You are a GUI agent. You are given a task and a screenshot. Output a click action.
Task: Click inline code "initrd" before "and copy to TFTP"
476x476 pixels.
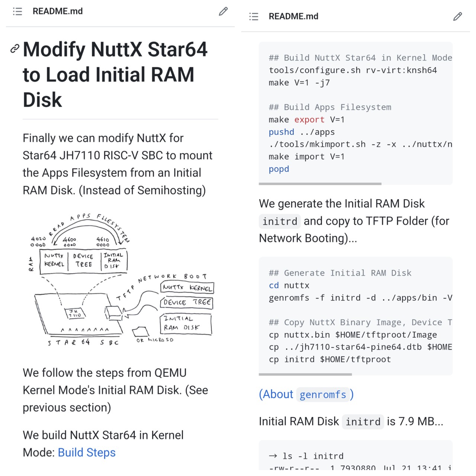[x=280, y=221]
